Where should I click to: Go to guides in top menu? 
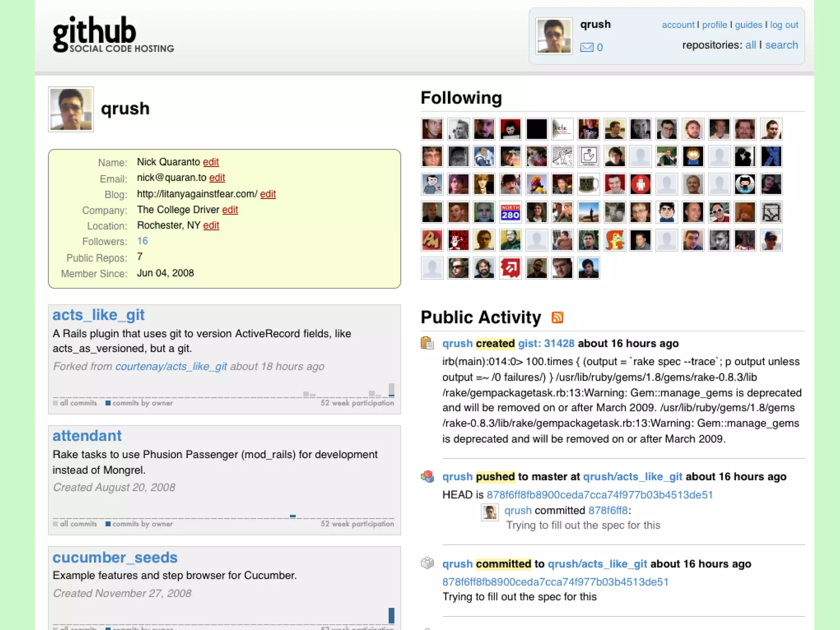(x=748, y=25)
